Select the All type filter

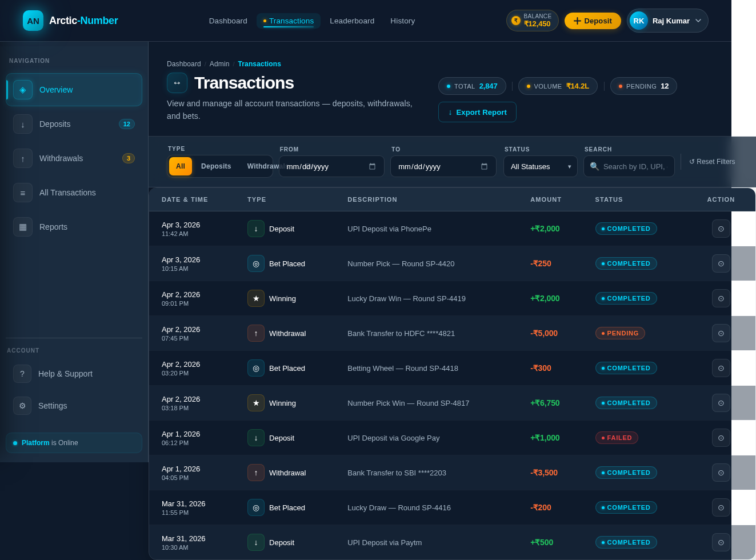click(180, 166)
